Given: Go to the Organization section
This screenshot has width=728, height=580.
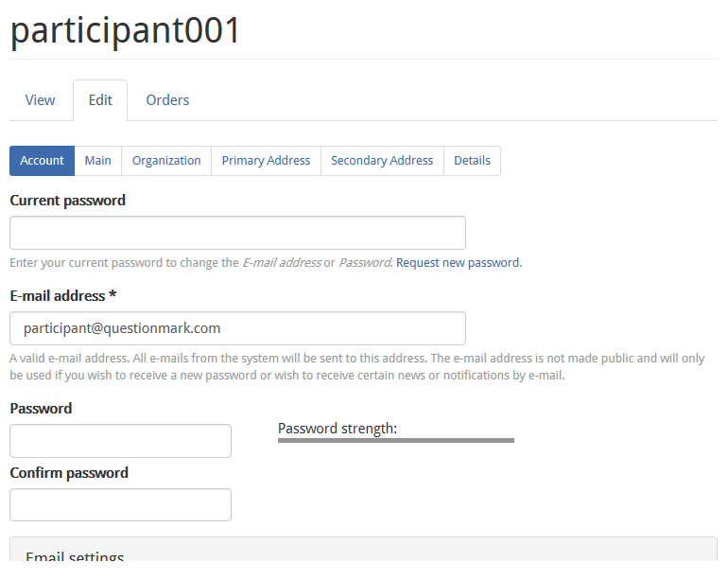Looking at the screenshot, I should (166, 161).
